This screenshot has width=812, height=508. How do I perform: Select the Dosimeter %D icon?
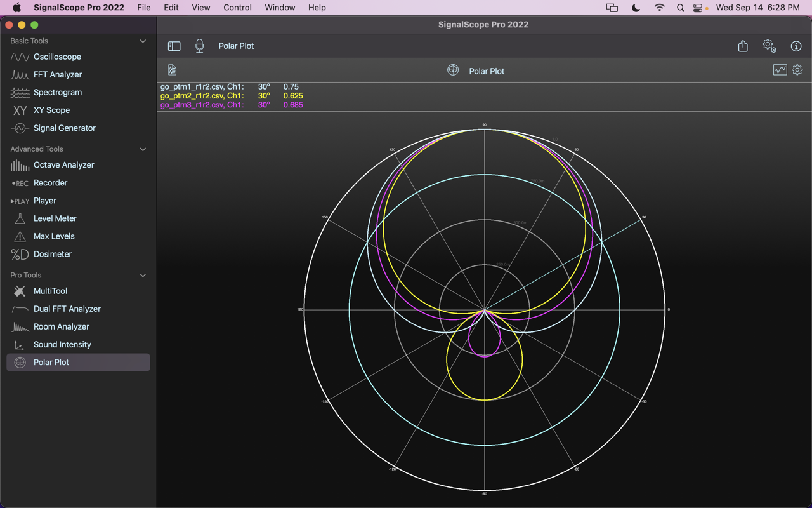(x=20, y=254)
